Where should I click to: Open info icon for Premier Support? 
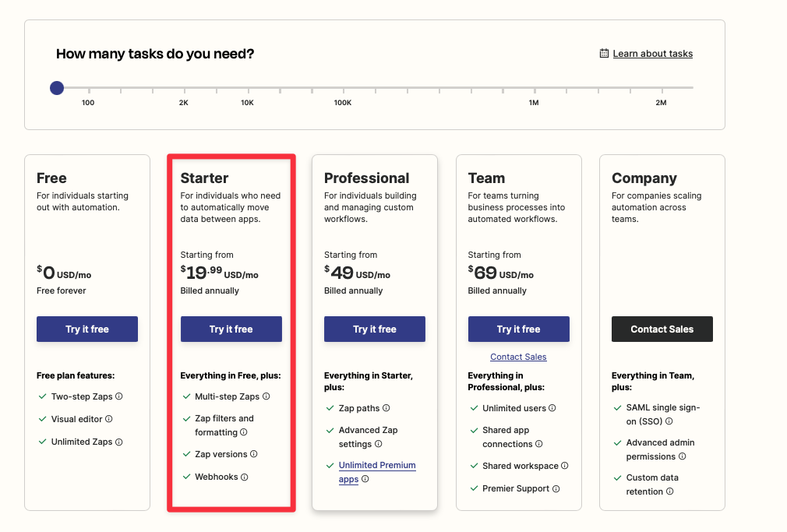(x=556, y=489)
